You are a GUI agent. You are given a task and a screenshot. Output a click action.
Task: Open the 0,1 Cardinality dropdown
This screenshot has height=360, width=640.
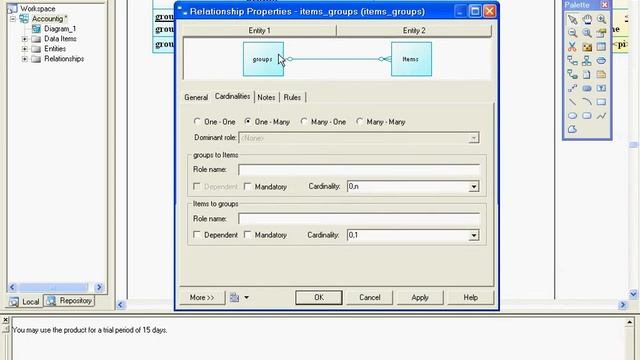pyautogui.click(x=473, y=235)
